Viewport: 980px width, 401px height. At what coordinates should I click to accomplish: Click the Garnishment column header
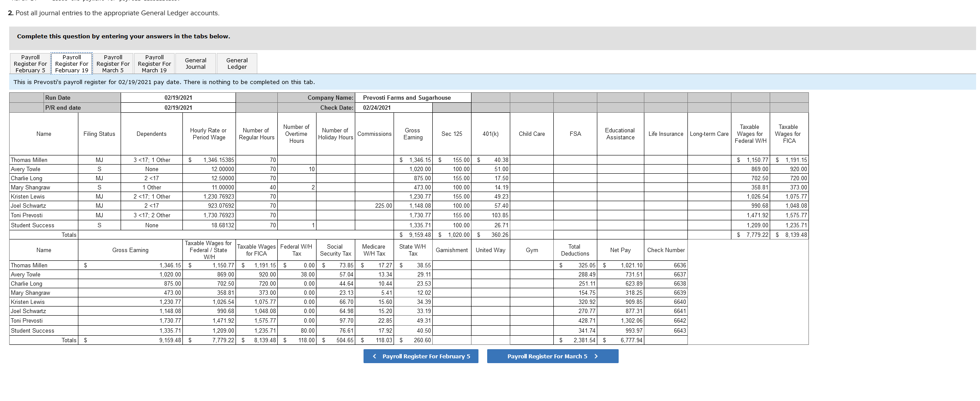[452, 250]
